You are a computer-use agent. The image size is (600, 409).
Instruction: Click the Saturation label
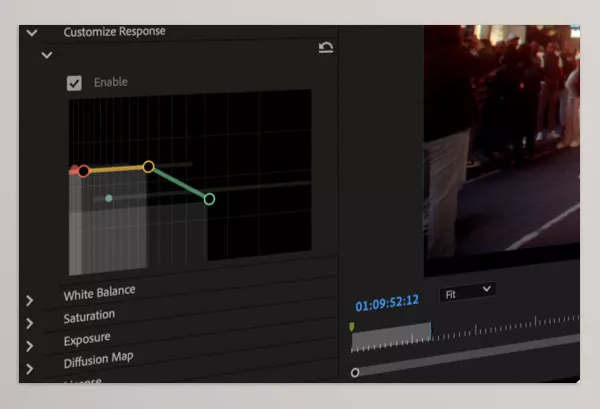click(x=89, y=317)
